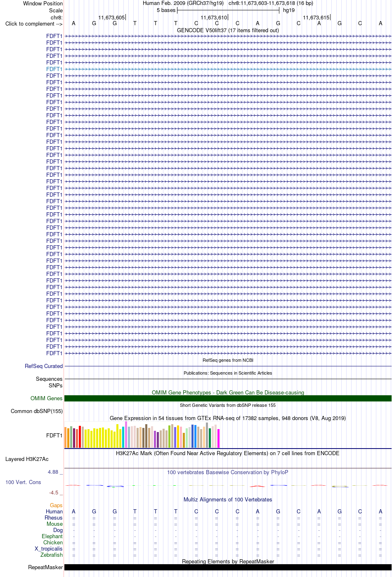Image resolution: width=392 pixels, height=577 pixels.
Task: Click position marker 11,673,610
Action: tap(214, 17)
